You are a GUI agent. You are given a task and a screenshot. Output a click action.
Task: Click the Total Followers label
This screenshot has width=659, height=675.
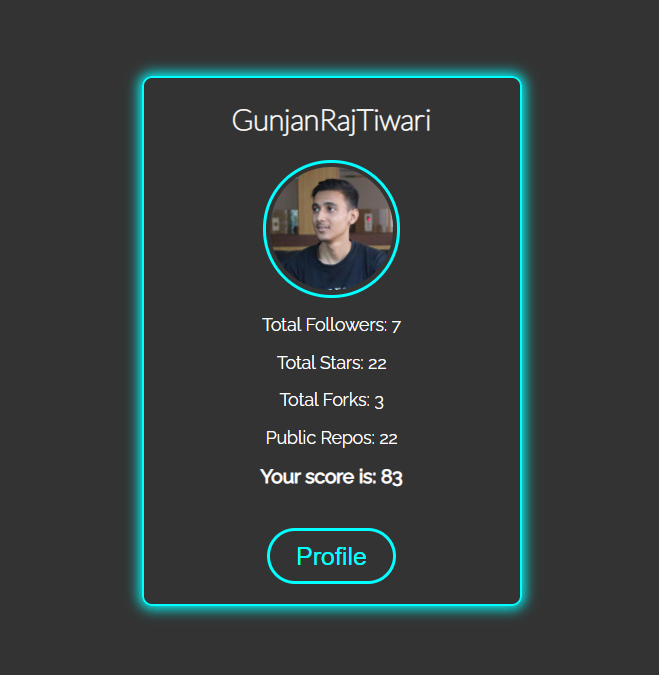click(x=325, y=325)
